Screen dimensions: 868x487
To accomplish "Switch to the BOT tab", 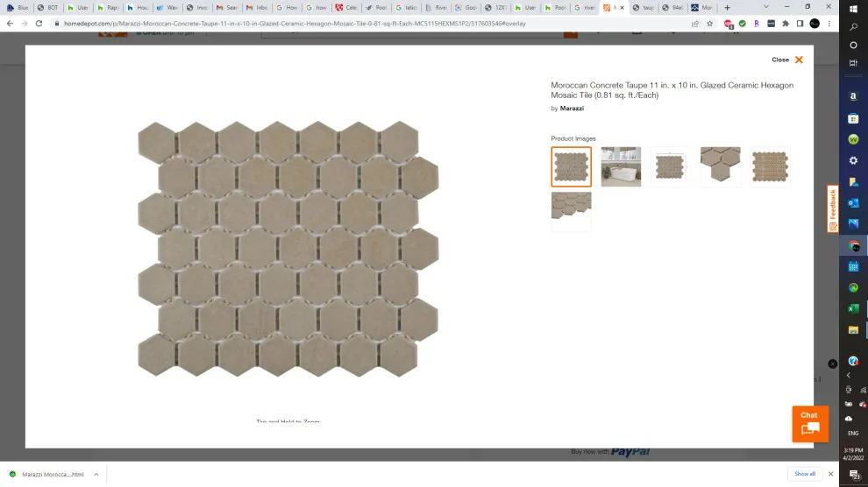I will click(x=48, y=8).
